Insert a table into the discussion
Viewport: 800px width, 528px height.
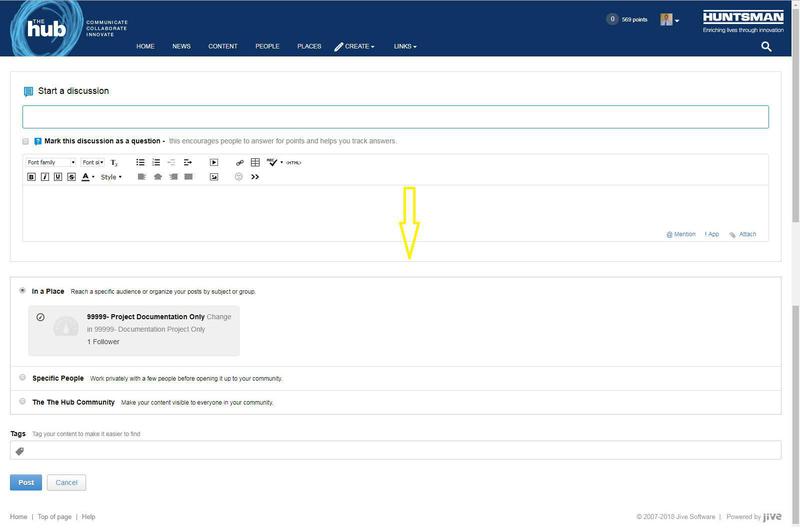(x=255, y=162)
